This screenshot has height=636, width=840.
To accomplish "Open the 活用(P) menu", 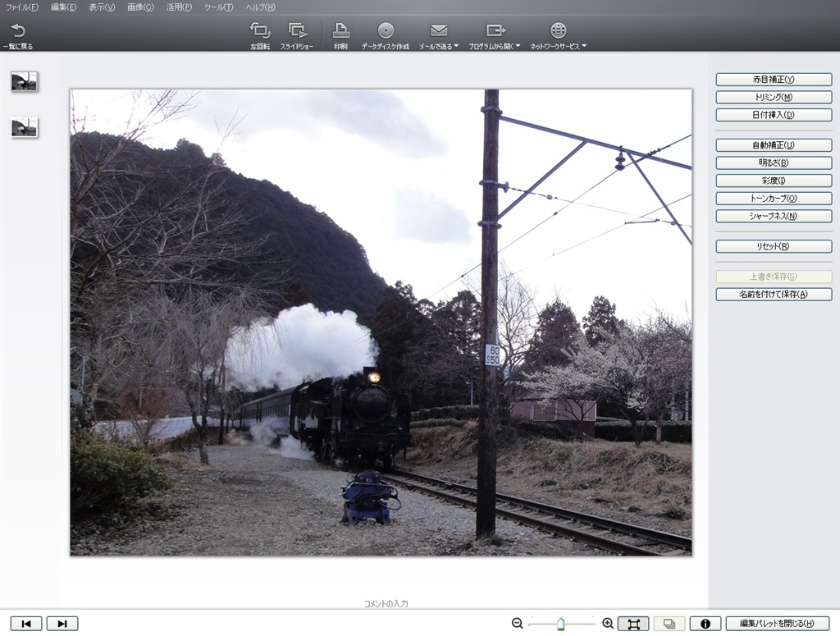I will [178, 7].
